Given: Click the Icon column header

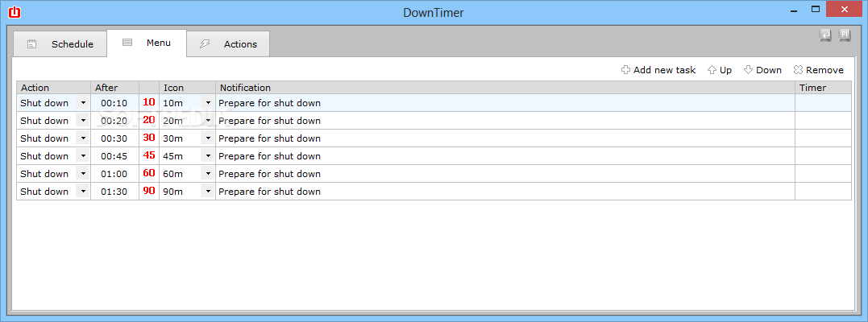Looking at the screenshot, I should point(187,88).
